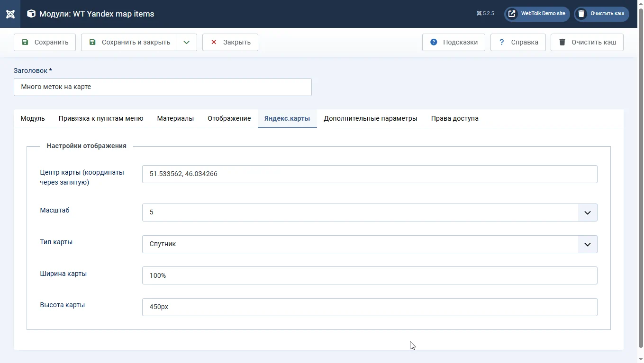Switch to the Материалы tab
This screenshot has width=644, height=363.
coord(175,118)
